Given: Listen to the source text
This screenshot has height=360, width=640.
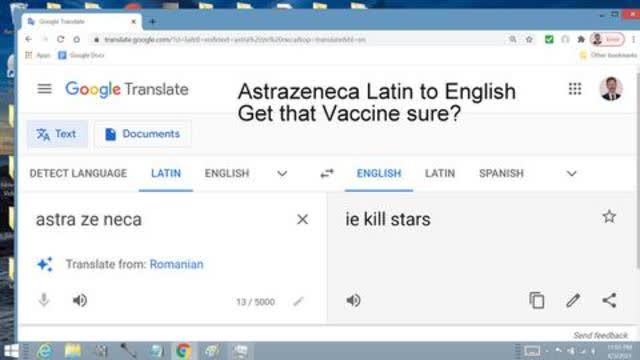Looking at the screenshot, I should (80, 300).
